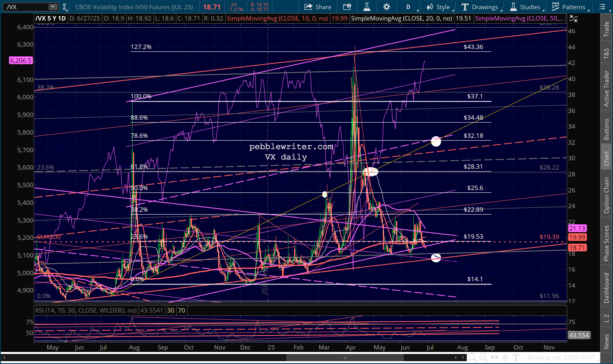Click the Studies flask icon
613x364 pixels.
(513, 7)
